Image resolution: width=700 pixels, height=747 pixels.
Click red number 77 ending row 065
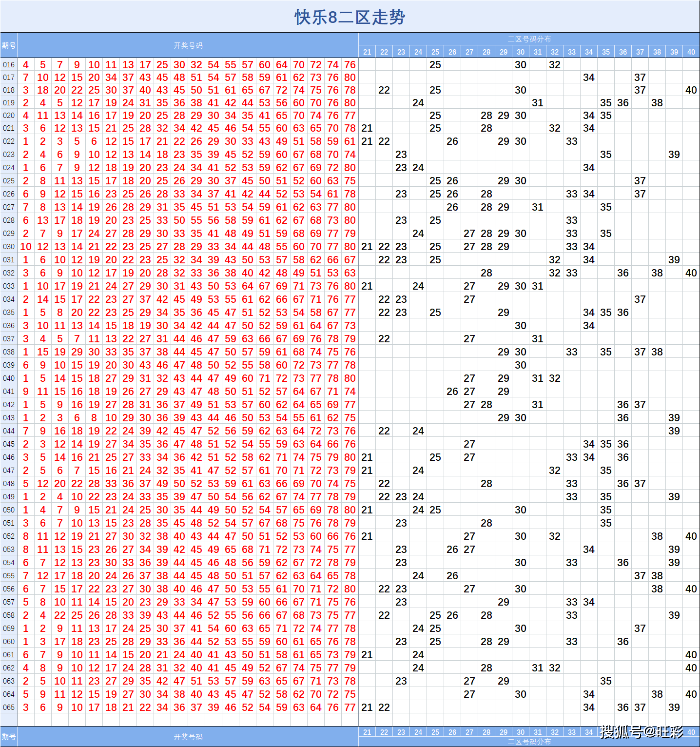pos(350,708)
